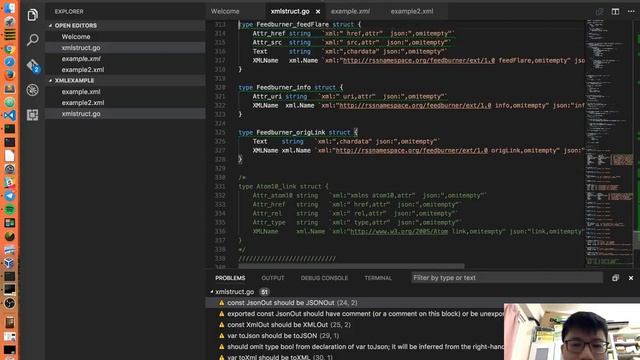
Task: Open feedburner link on the origLink XMLName line
Action: tap(411, 150)
